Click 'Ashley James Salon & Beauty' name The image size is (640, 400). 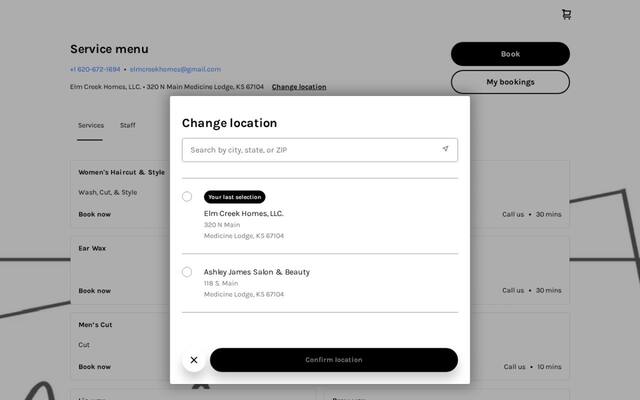(257, 272)
